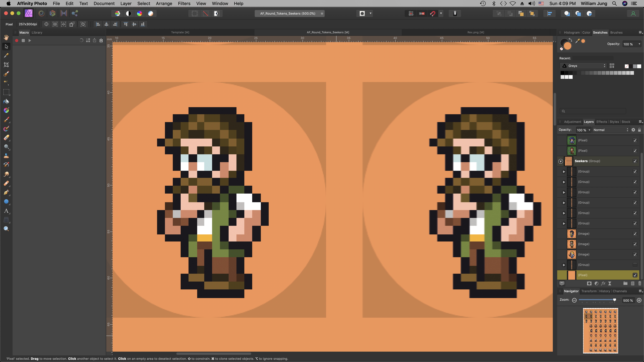
Task: Choose the Zoom tool in the toolbar
Action: (6, 229)
